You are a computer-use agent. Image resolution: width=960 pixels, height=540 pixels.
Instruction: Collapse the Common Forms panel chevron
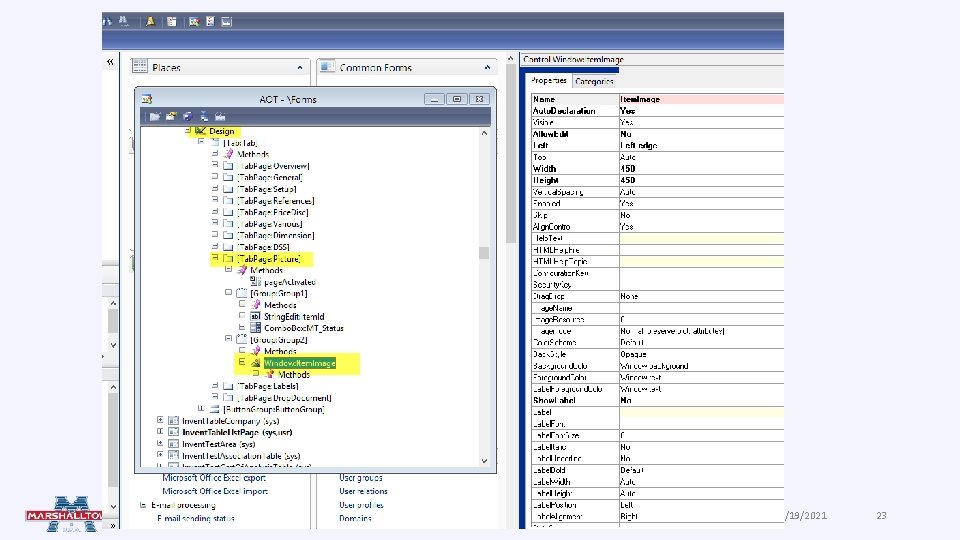pyautogui.click(x=487, y=67)
